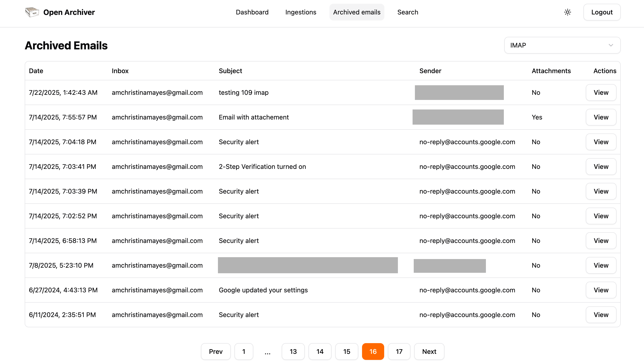Click the currently active page 16 button
Screen dimensions: 644x362
pyautogui.click(x=373, y=351)
